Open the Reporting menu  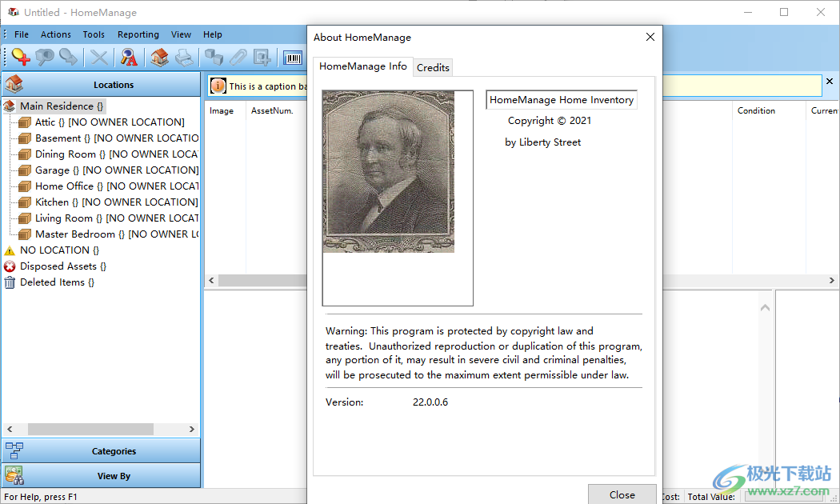[138, 34]
